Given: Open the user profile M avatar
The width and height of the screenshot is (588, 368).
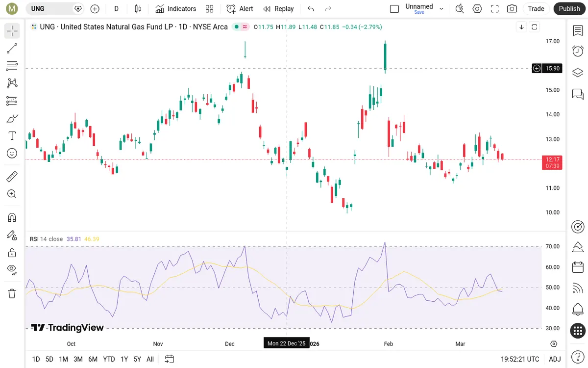Looking at the screenshot, I should click(x=12, y=9).
